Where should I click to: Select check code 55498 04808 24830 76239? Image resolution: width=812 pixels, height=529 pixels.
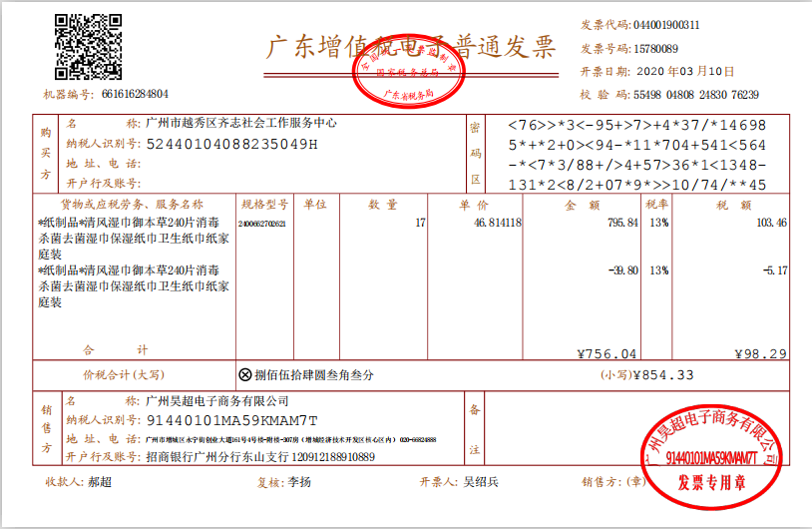point(696,95)
